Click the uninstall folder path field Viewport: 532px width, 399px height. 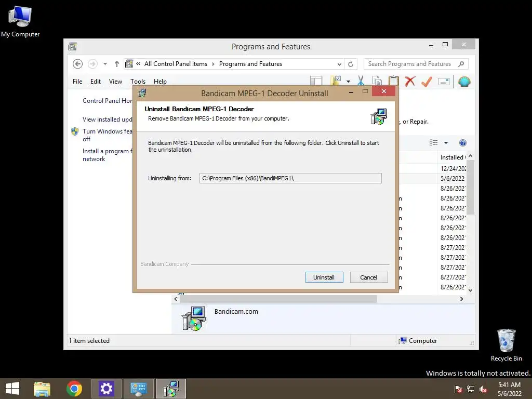tap(290, 178)
